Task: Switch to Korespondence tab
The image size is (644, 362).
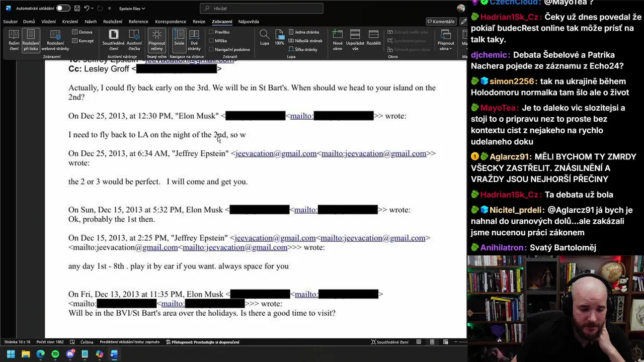Action: pyautogui.click(x=171, y=22)
